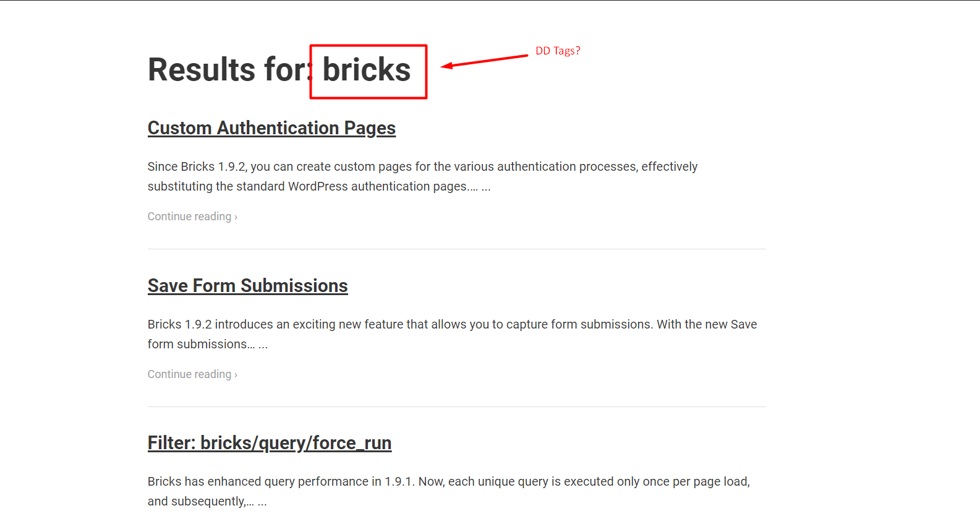Click the divider line below the first result

[457, 249]
